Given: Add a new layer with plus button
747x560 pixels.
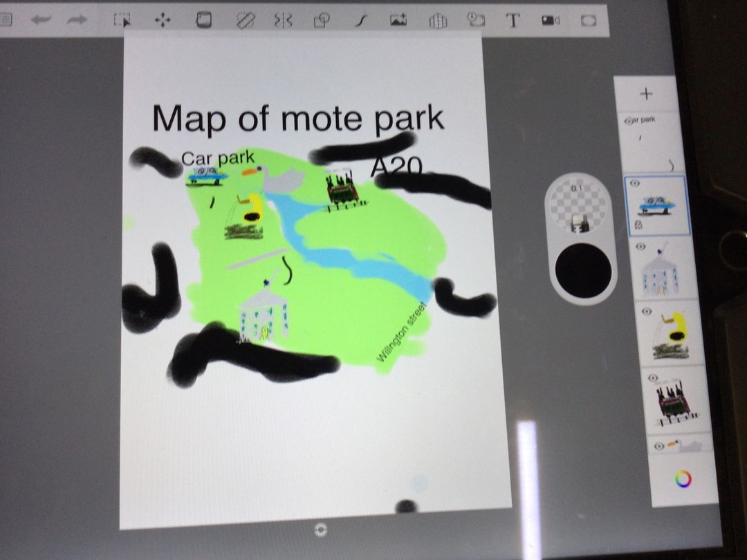Looking at the screenshot, I should click(x=646, y=93).
